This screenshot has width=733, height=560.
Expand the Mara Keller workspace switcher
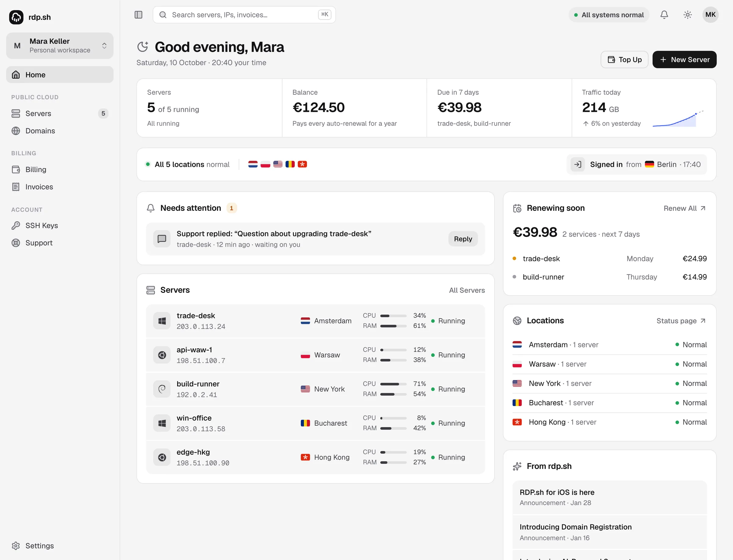click(60, 46)
